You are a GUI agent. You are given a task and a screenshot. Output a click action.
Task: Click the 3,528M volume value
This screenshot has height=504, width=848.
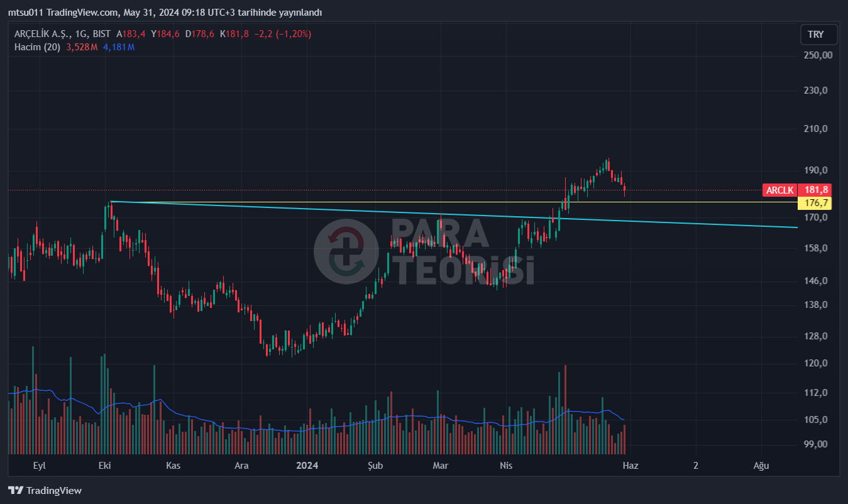[x=82, y=47]
